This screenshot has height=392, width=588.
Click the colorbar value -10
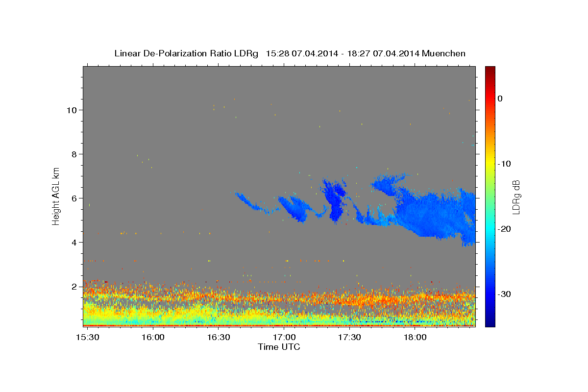[505, 164]
